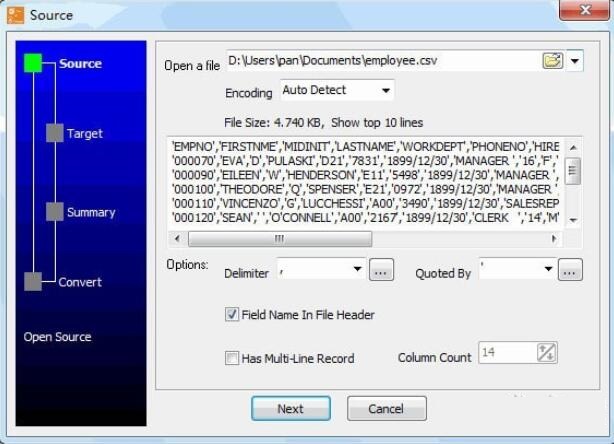Go to the Target wizard step
The image size is (614, 444).
(85, 134)
